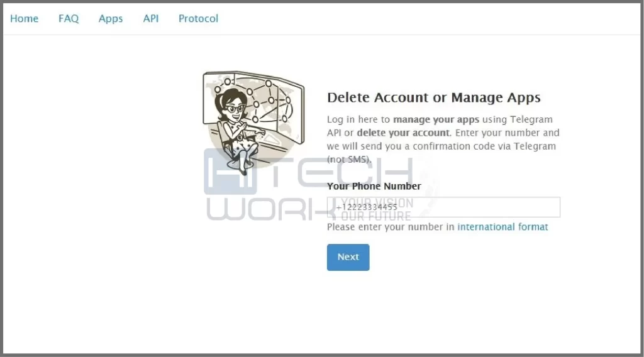Focus the Your Phone Number input field

[x=443, y=207]
